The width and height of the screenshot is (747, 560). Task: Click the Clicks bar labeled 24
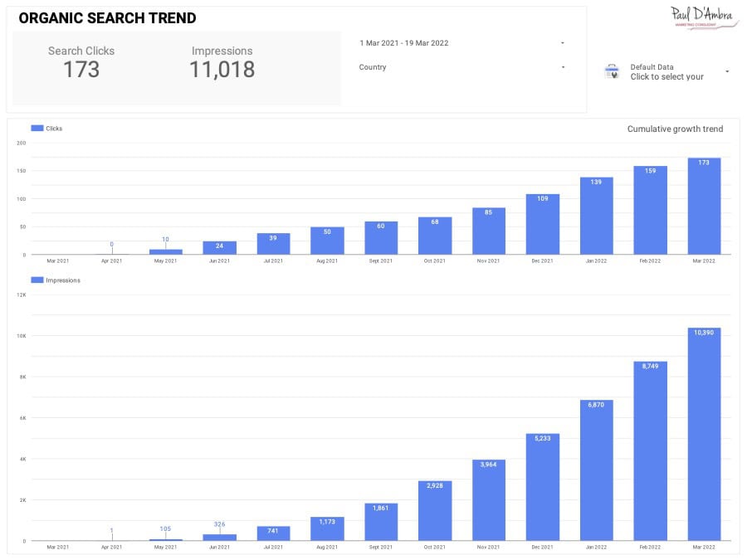[x=220, y=248]
